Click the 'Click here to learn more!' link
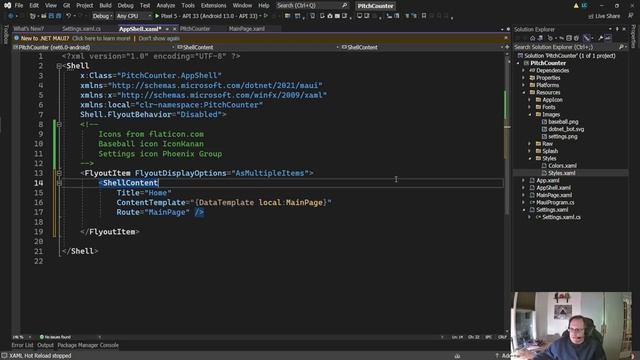 click(101, 38)
